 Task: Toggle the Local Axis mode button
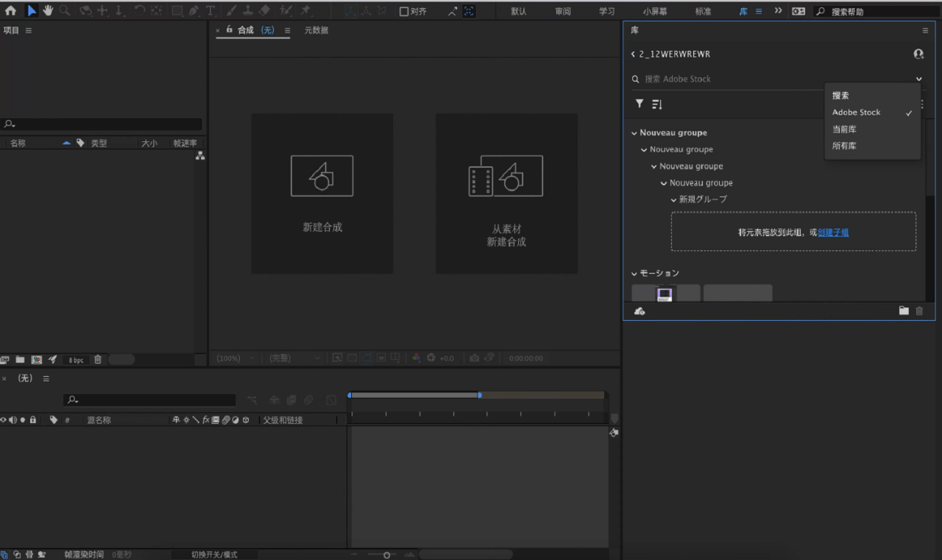pos(351,11)
